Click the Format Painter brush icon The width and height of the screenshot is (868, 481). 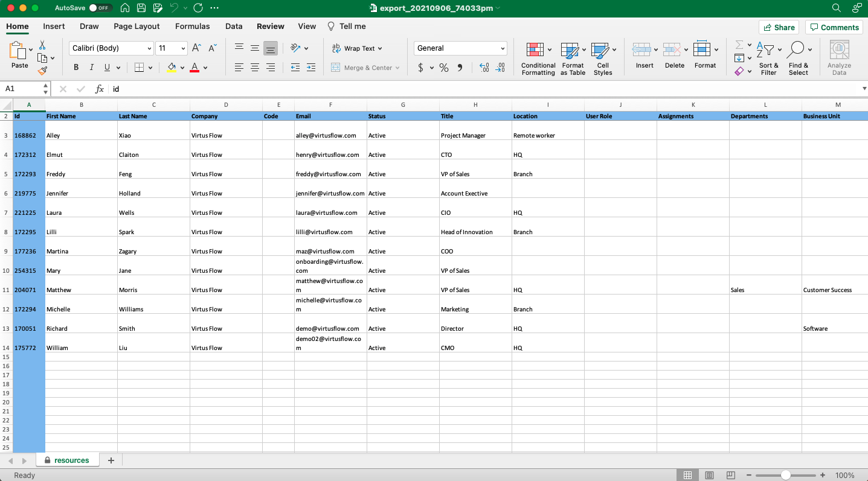[42, 71]
